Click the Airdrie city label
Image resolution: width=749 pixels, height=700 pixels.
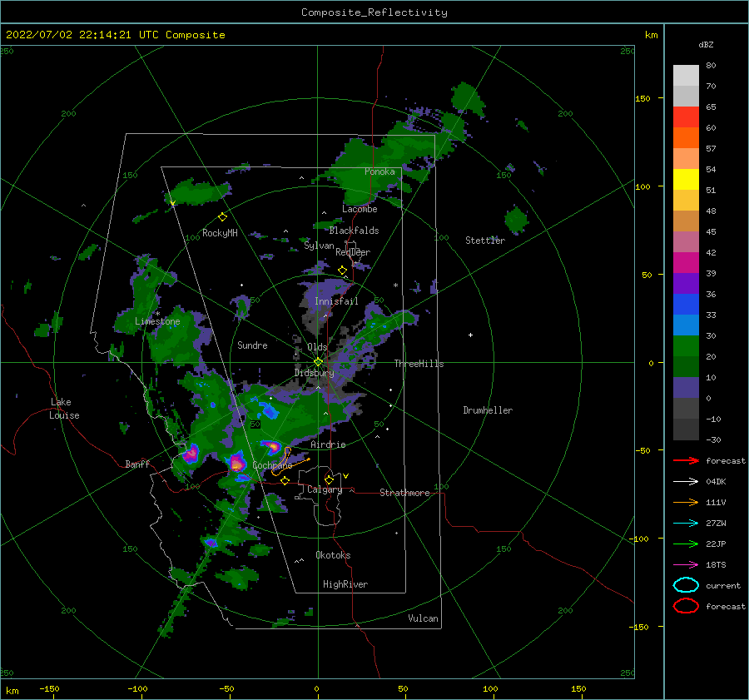coord(328,444)
